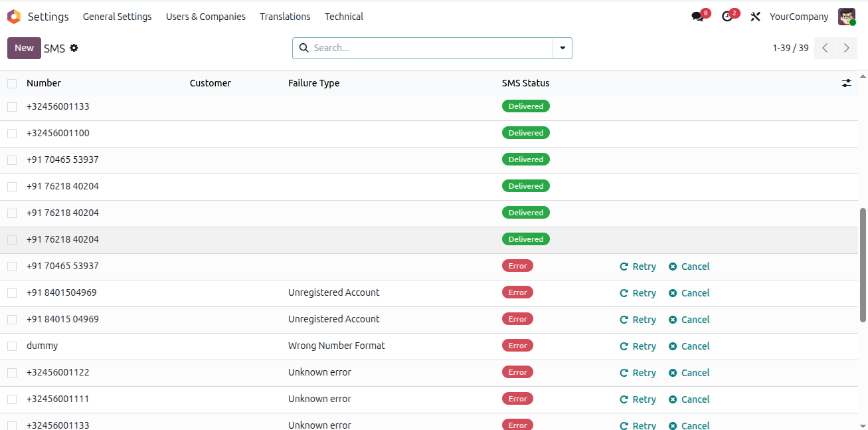Click Unknown error for +32456001111
Screen dimensions: 868x430
click(x=319, y=399)
